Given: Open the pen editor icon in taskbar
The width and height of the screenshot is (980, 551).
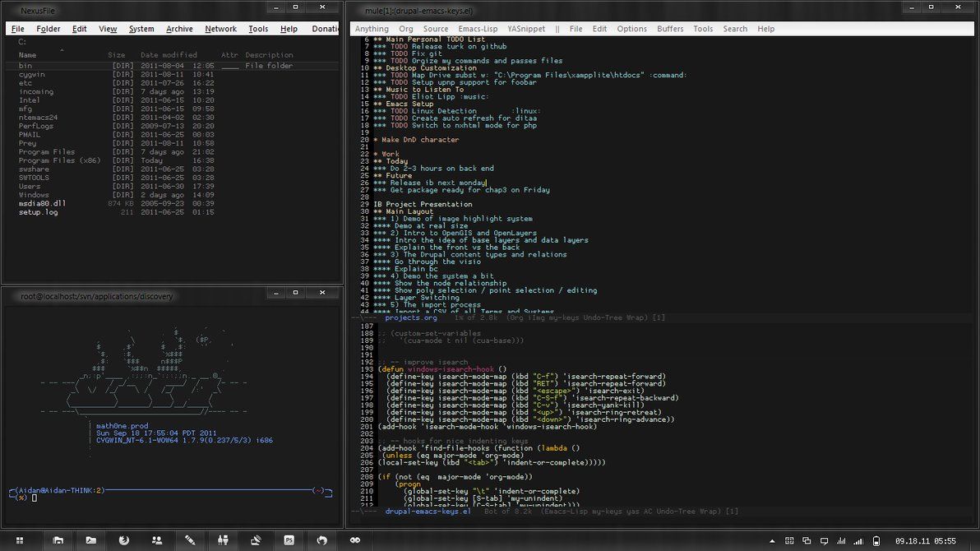Looking at the screenshot, I should (190, 540).
